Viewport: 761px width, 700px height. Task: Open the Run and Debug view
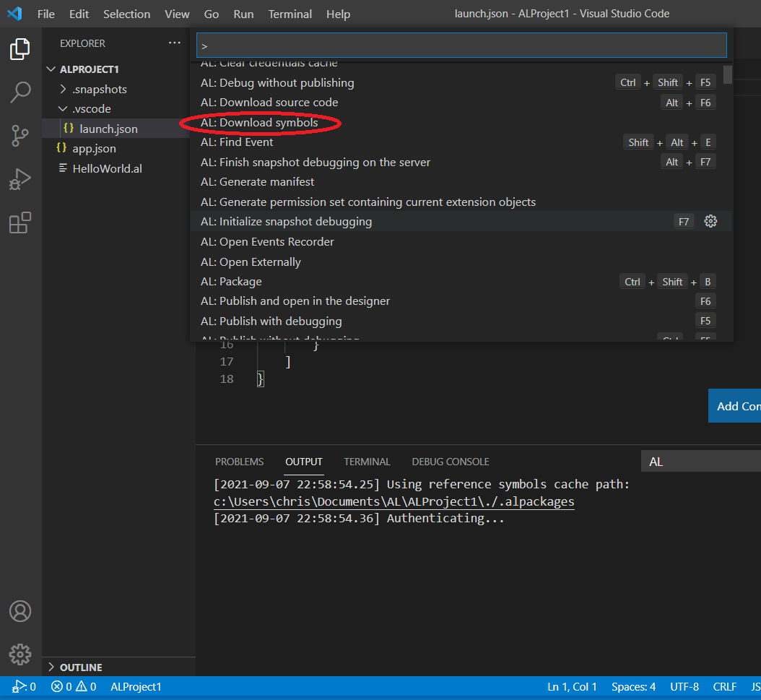(20, 179)
